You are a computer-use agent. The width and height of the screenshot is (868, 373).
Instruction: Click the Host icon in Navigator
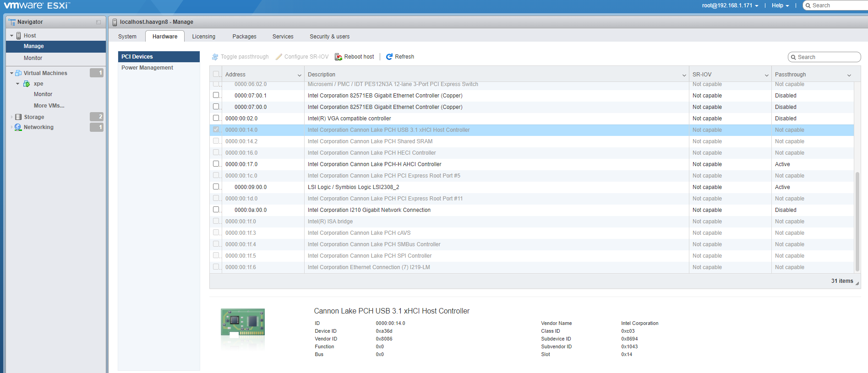pos(19,35)
